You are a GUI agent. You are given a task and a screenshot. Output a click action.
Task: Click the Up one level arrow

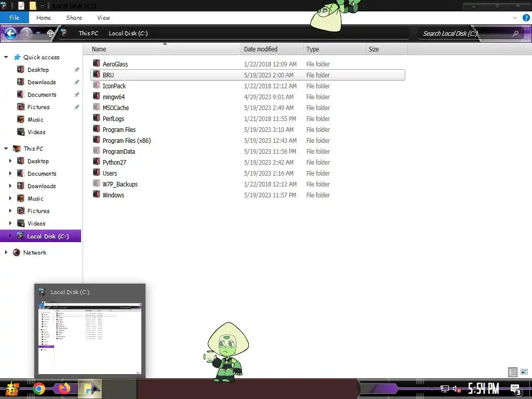click(50, 33)
